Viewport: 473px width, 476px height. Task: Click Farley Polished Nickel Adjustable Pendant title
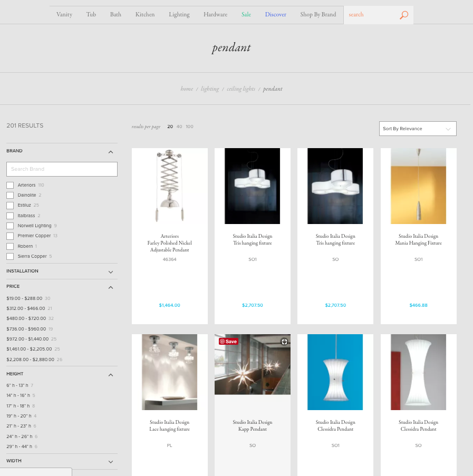coord(170,247)
